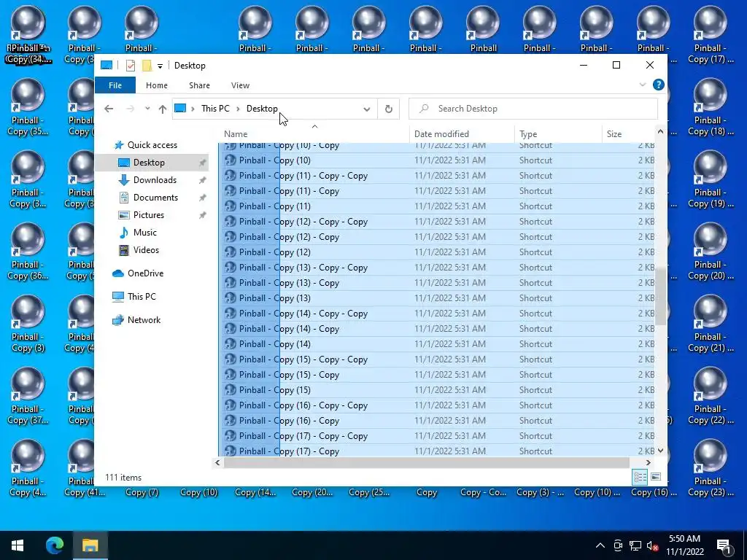Launch Microsoft Edge from taskbar
Screen dimensions: 747x560
(x=54, y=545)
